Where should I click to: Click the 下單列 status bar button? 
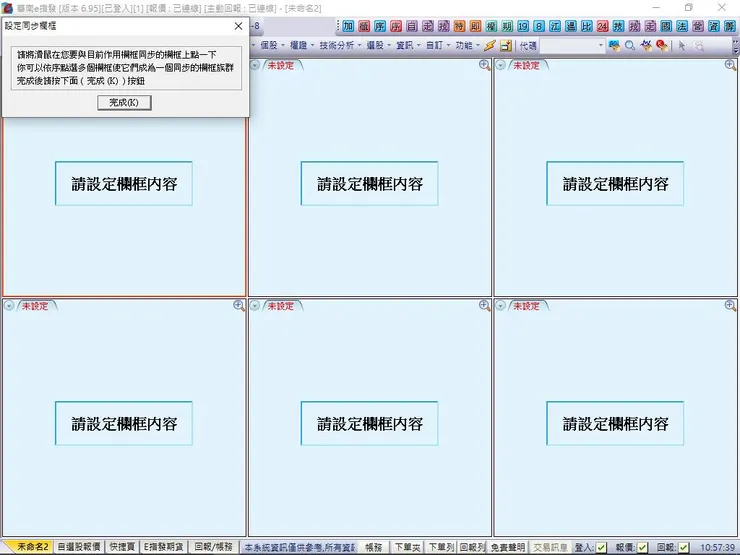pyautogui.click(x=441, y=547)
